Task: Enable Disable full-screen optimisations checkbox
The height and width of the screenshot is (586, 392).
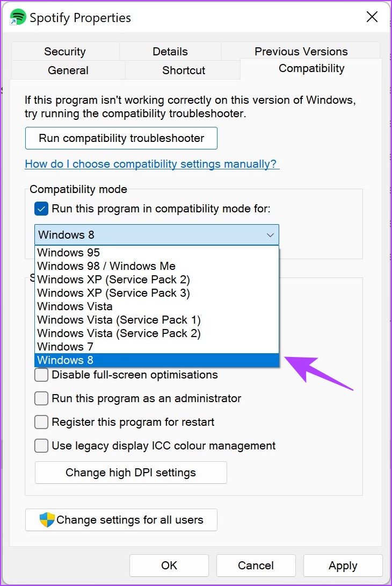Action: pyautogui.click(x=41, y=375)
